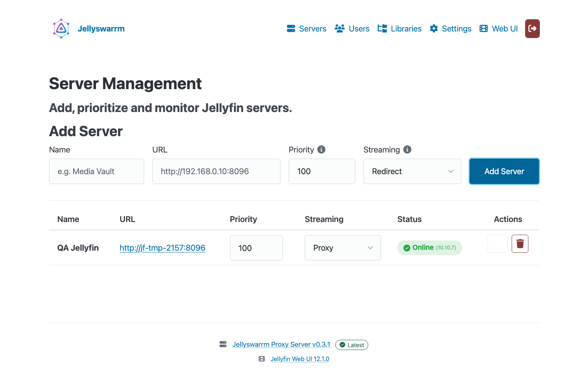Click the Status column header
Image resolution: width=588 pixels, height=368 pixels.
click(x=410, y=219)
